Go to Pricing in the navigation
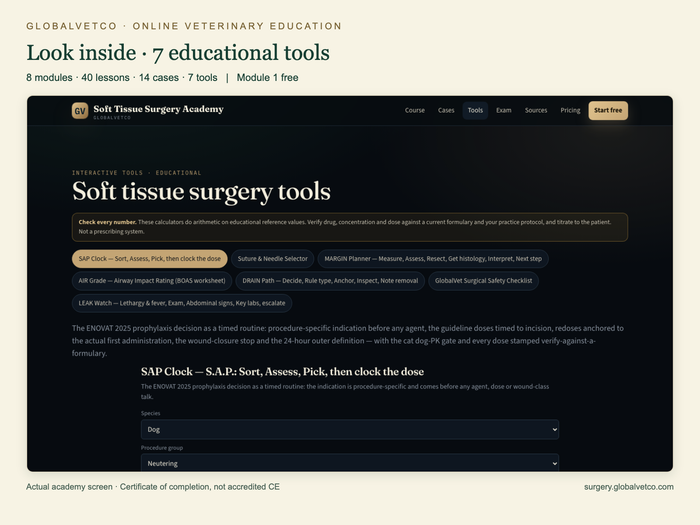The image size is (700, 525). 570,110
